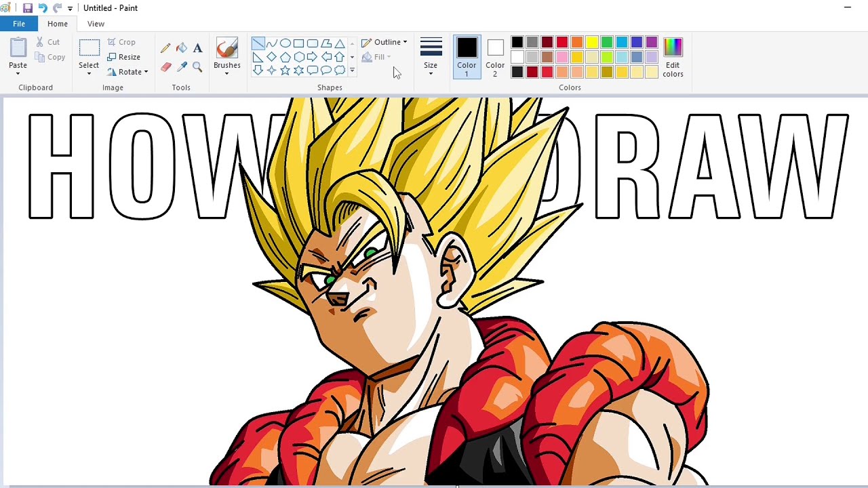This screenshot has height=488, width=868.
Task: Pick the purple swatch in top row
Action: [652, 43]
